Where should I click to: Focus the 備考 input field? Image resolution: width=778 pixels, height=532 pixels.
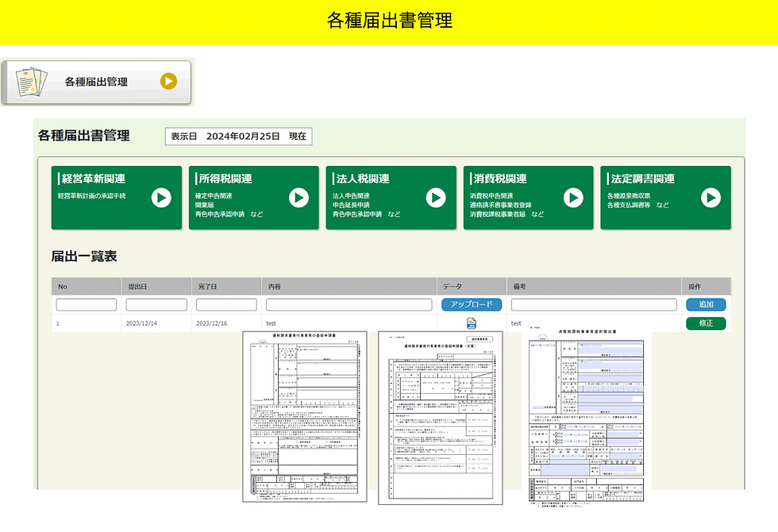click(594, 304)
